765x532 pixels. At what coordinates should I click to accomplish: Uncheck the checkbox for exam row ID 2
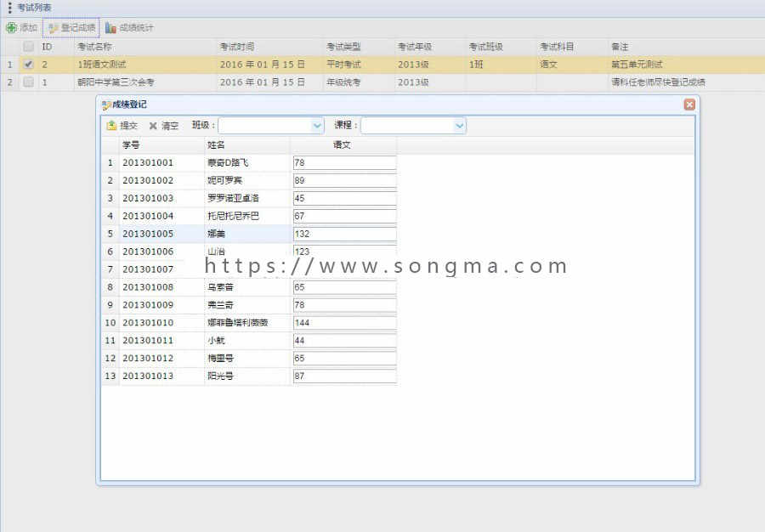coord(28,64)
